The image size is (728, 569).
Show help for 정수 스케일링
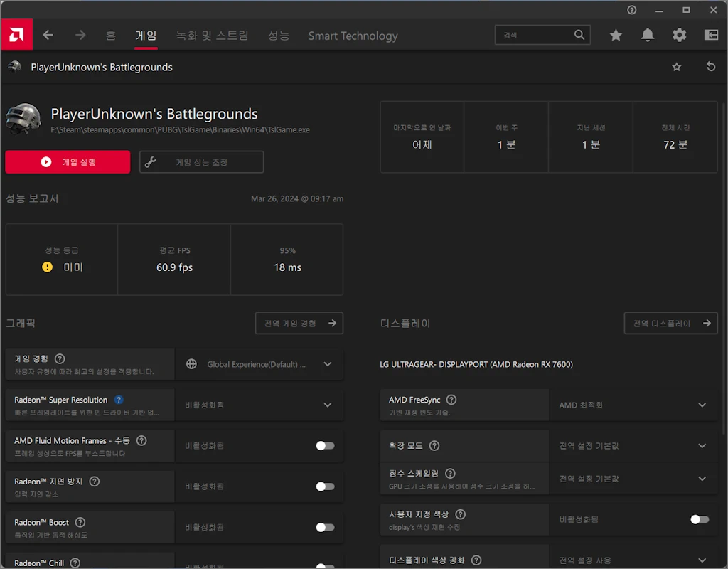[450, 473]
